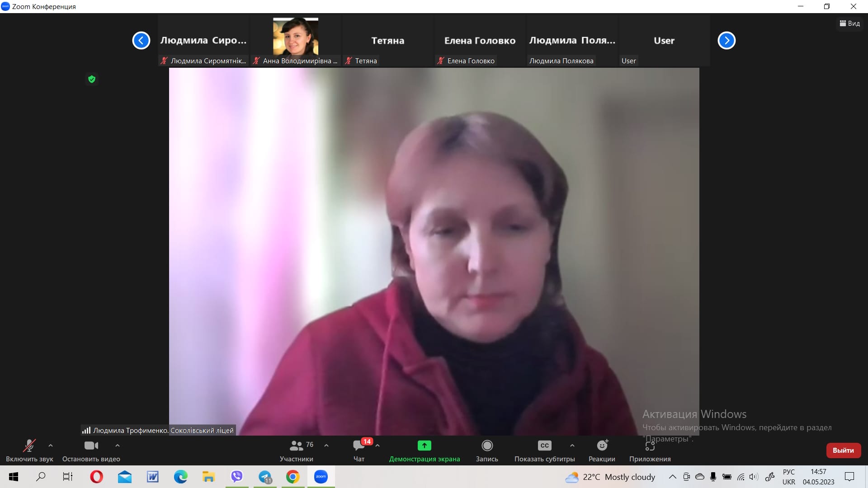Expand subtitles options arrow
The width and height of the screenshot is (868, 488).
[572, 446]
